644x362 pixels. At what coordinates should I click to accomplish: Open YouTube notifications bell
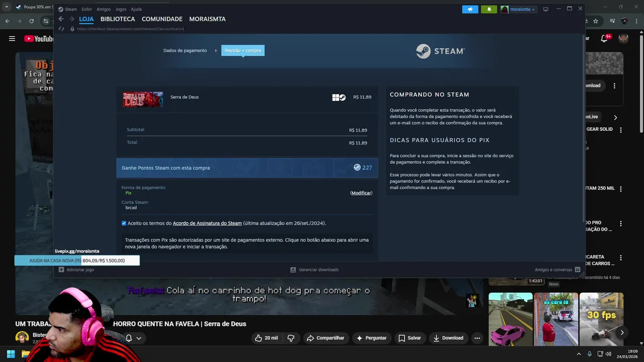coord(605,39)
